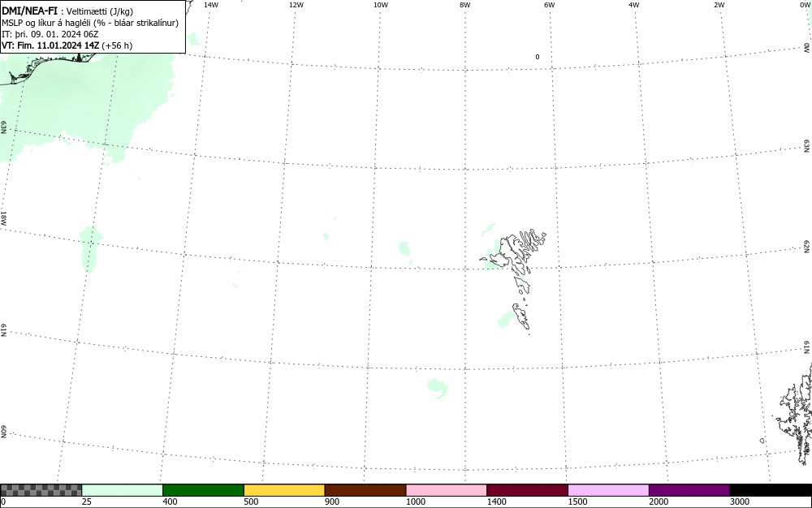Click the brown 900–1000 legend swatch
The width and height of the screenshot is (812, 508).
click(x=365, y=490)
